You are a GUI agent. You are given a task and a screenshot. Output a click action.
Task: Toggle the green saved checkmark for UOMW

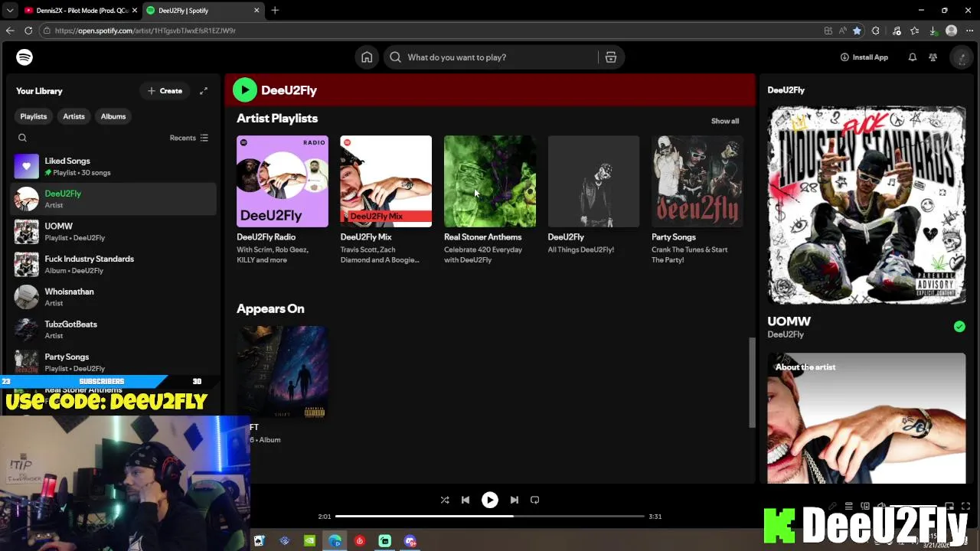point(959,327)
